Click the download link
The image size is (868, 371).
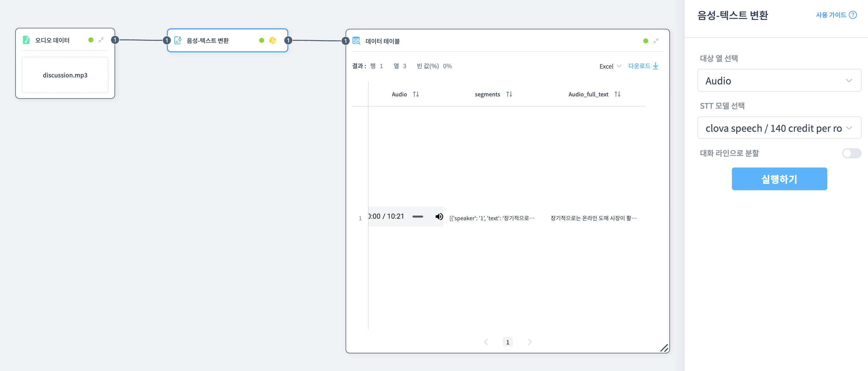643,66
